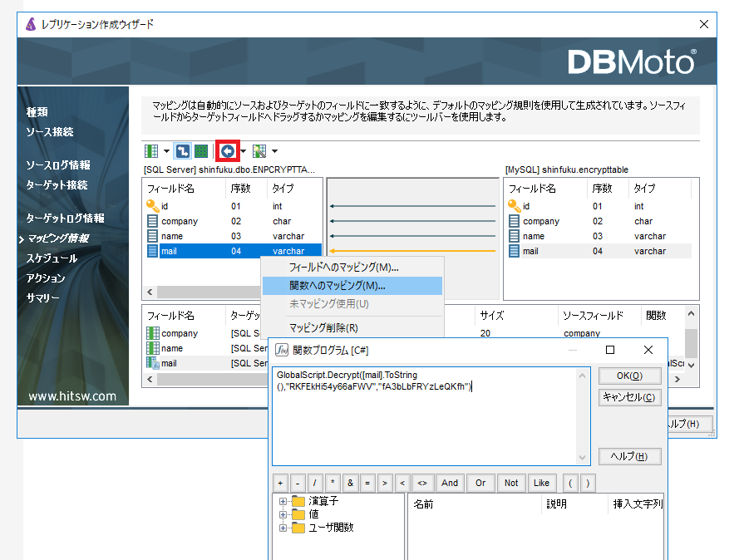Toggle the auto-mapping arrows toolbar icon
The height and width of the screenshot is (560, 739).
183,151
